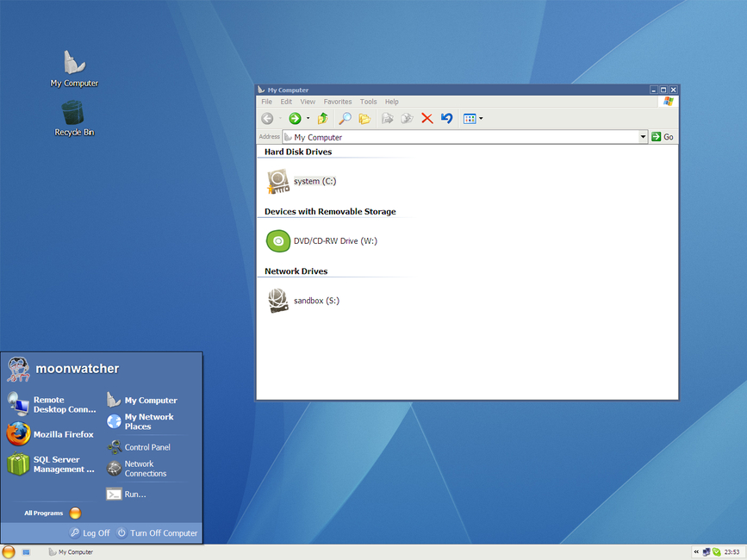Screen dimensions: 747x560
Task: Select the Recycle Bin desktop icon
Action: [x=72, y=112]
